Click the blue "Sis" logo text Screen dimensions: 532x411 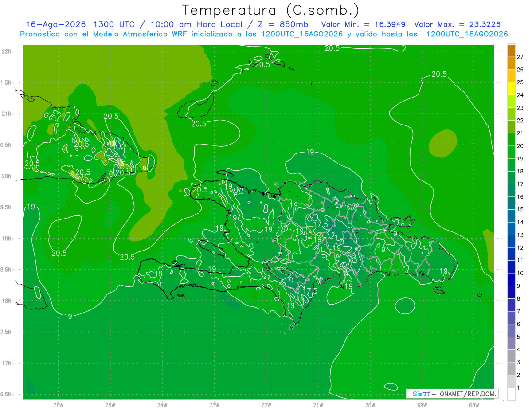point(417,394)
